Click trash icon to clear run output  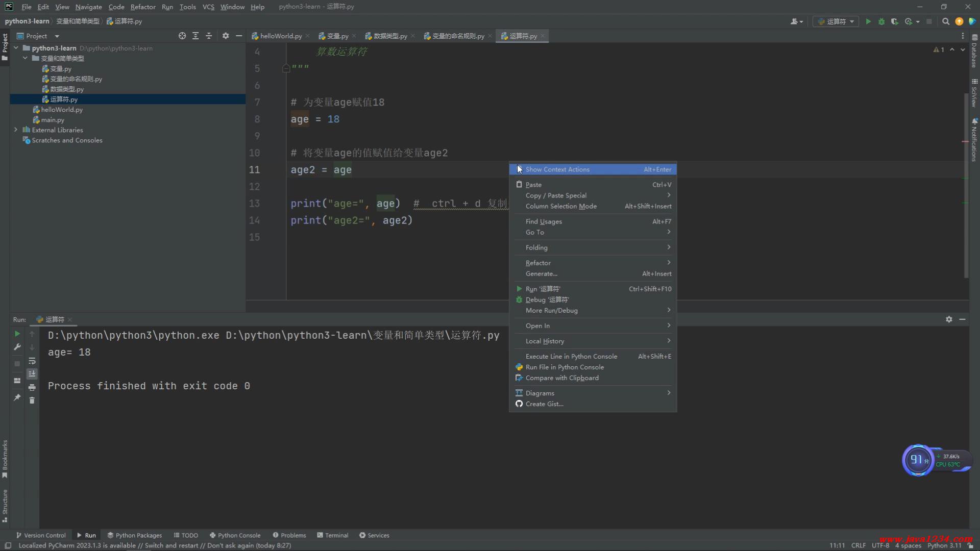[32, 400]
